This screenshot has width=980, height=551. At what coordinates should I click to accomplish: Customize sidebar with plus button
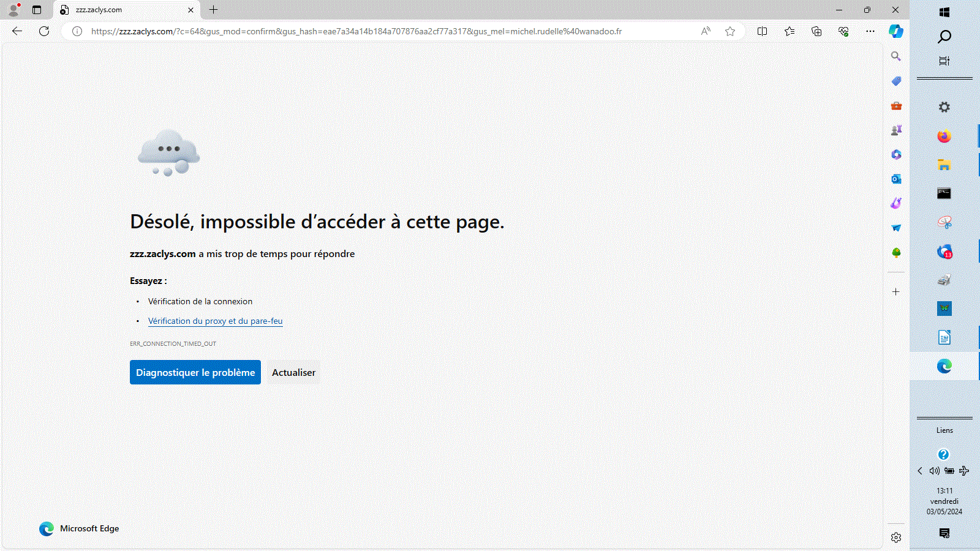(896, 292)
